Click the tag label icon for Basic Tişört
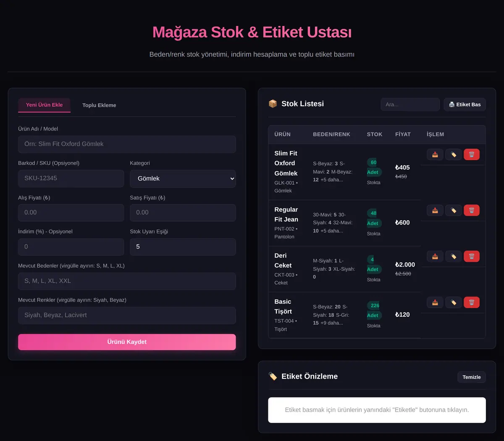Image resolution: width=504 pixels, height=441 pixels. coord(454,302)
